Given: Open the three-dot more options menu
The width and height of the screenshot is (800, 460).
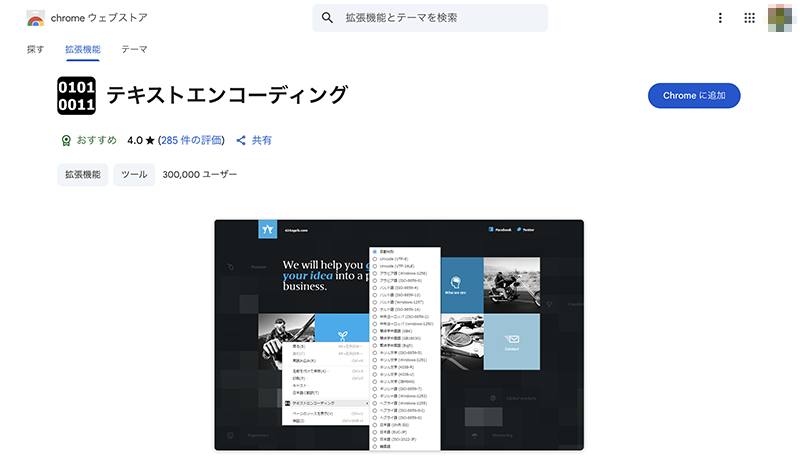Looking at the screenshot, I should 720,18.
